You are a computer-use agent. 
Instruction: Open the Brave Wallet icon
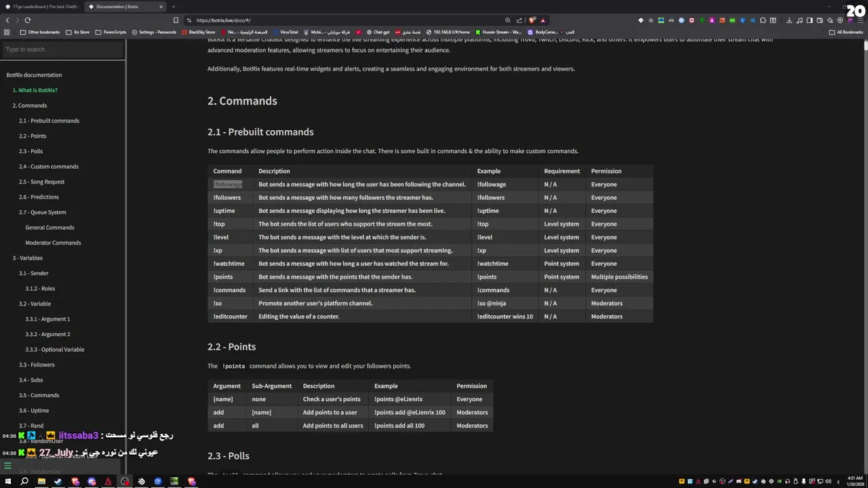[820, 20]
